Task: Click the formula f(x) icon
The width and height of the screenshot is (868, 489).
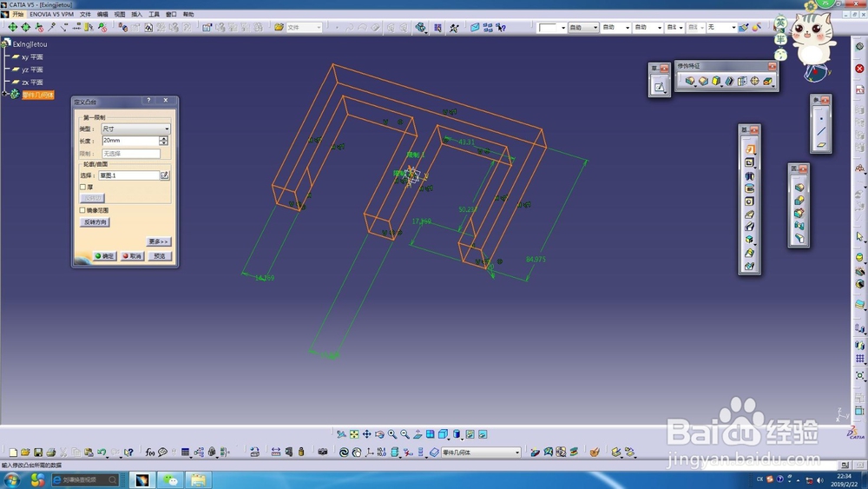Action: pos(150,453)
